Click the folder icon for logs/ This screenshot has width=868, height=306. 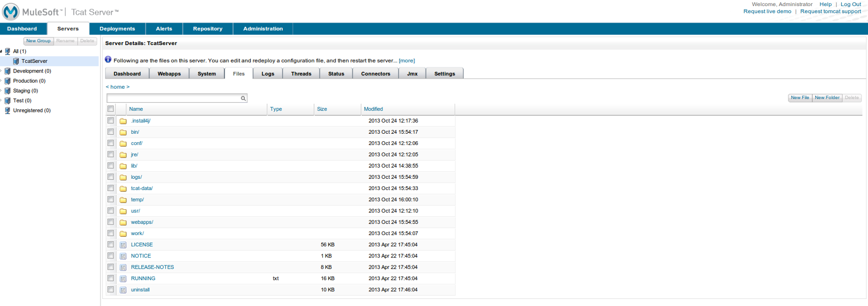[x=123, y=177]
